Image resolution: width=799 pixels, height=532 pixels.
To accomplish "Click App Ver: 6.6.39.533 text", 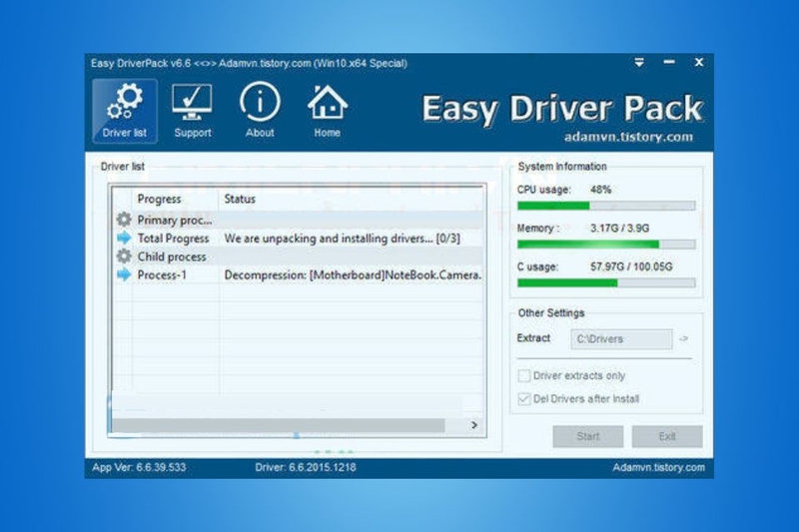I will coord(139,467).
